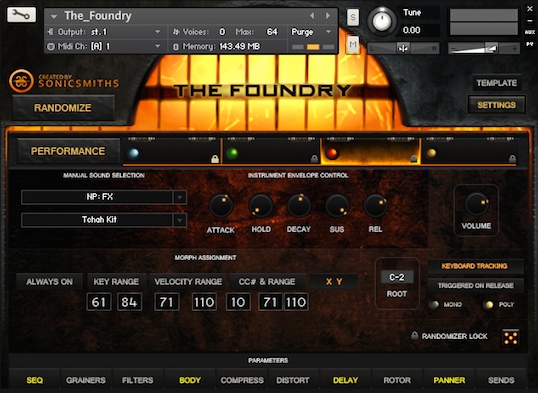Click the dice randomize icon
The height and width of the screenshot is (393, 538).
coord(511,337)
